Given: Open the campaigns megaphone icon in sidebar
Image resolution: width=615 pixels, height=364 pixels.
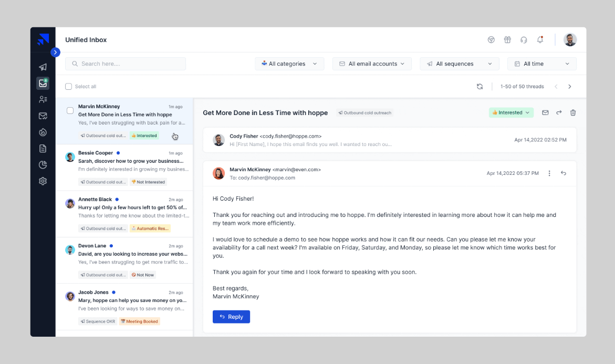Looking at the screenshot, I should [43, 67].
